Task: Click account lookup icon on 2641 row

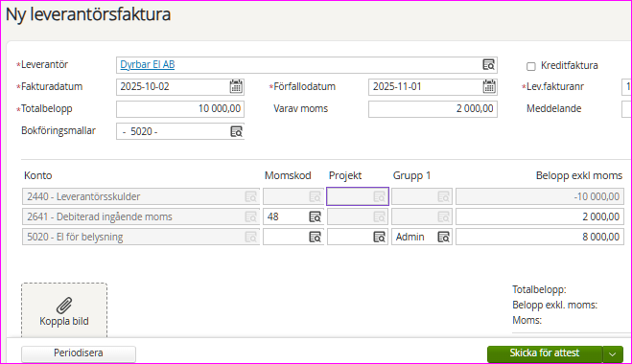Action: pos(250,216)
